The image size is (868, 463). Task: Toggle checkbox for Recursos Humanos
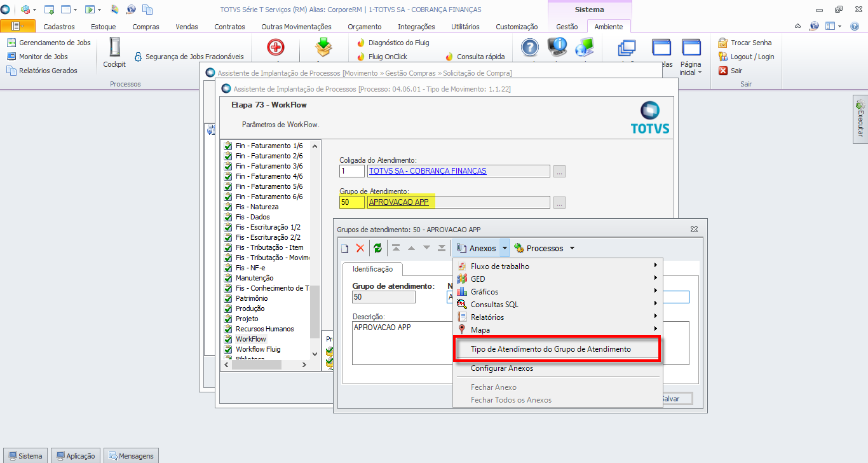228,329
